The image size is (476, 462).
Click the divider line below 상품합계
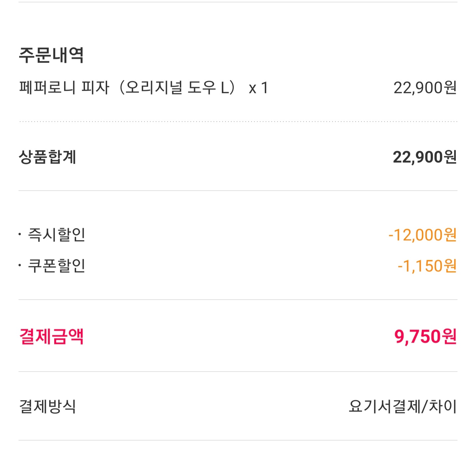coord(238,191)
